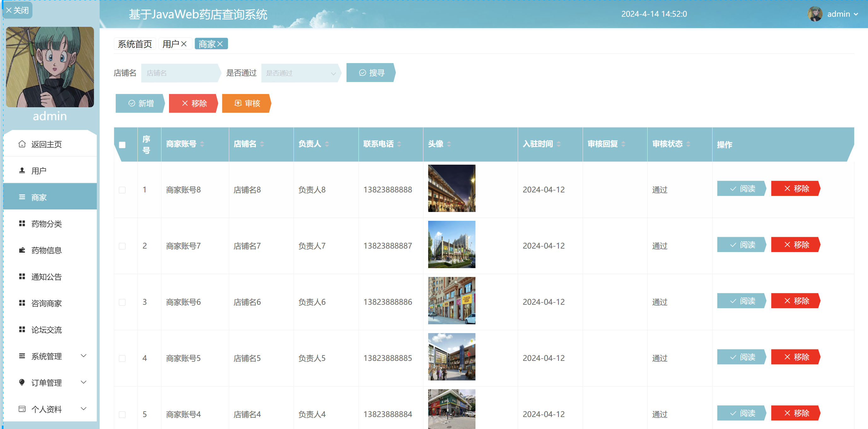Switch to the 系统首页 tab

click(135, 44)
